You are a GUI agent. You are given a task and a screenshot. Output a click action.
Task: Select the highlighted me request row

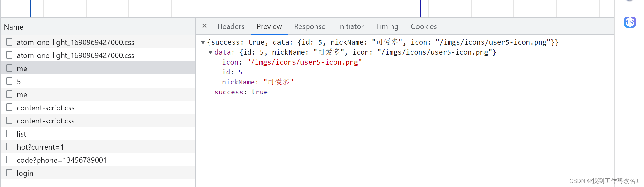99,68
